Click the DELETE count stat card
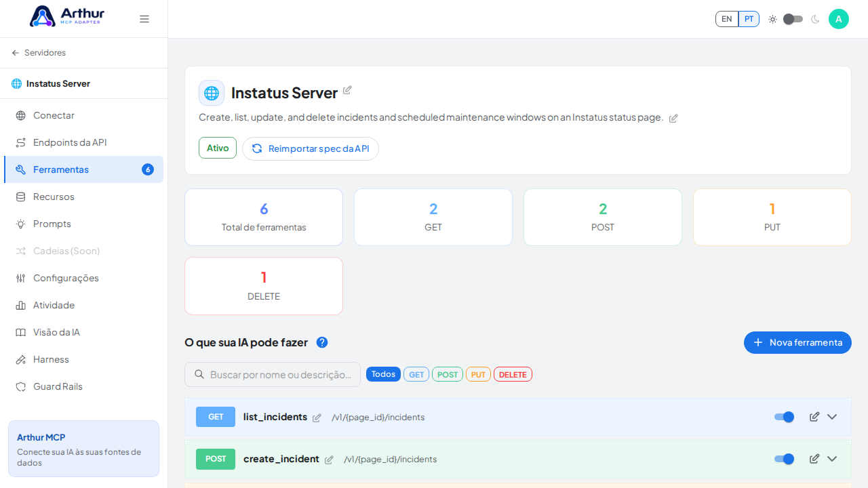Viewport: 868px width, 488px height. coord(264,286)
